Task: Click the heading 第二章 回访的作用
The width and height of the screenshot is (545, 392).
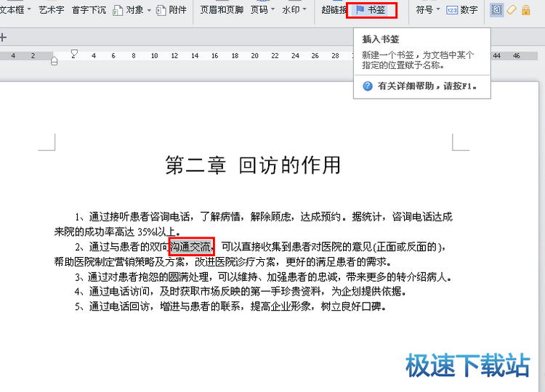Action: point(253,165)
